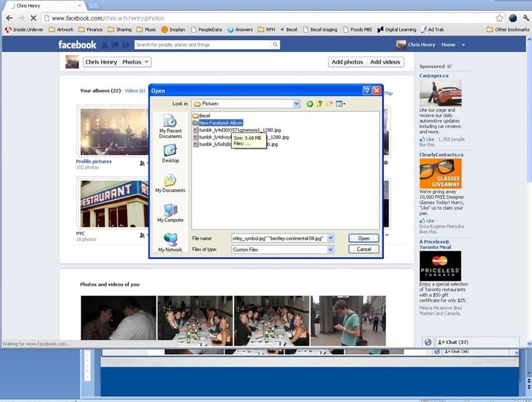Open View Menu icon in dialog

(340, 104)
